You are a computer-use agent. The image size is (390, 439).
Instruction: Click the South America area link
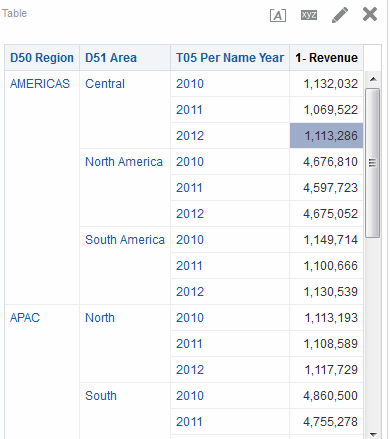[x=125, y=240]
